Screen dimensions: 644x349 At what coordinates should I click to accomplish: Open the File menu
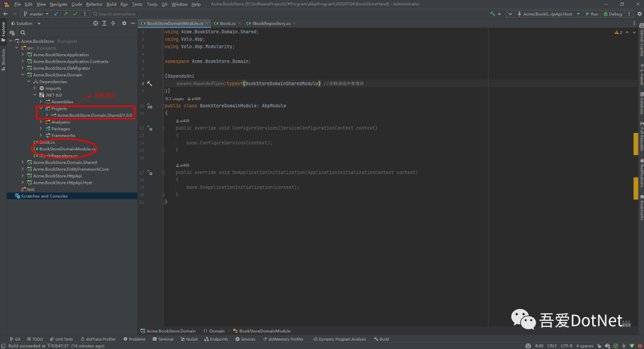(x=17, y=4)
